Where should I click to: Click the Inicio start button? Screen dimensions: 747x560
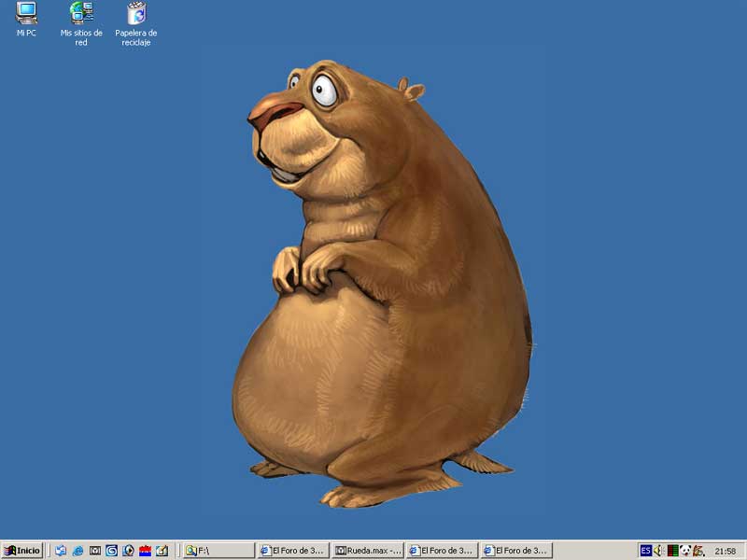point(21,551)
